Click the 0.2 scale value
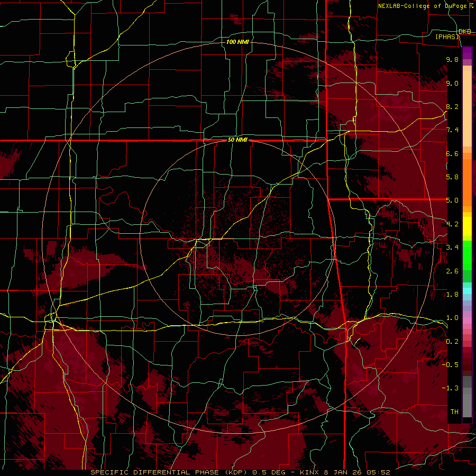Viewport: 476px width, 476px height. click(x=452, y=342)
